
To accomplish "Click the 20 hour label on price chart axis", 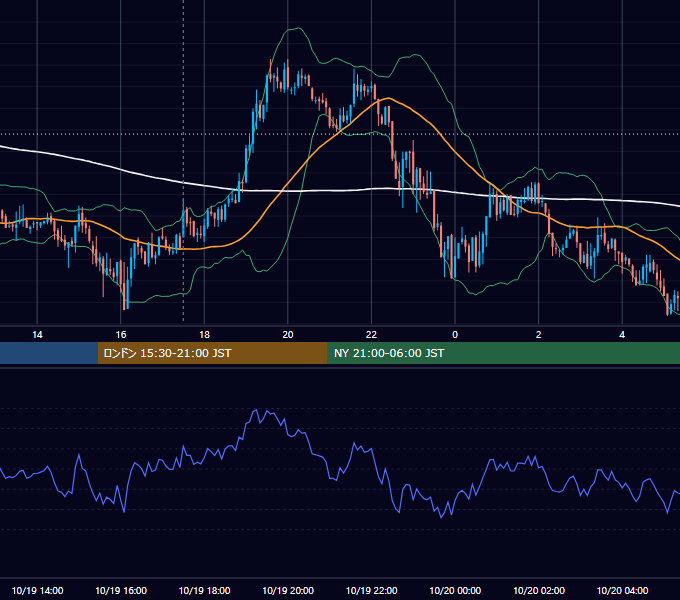I will point(288,335).
